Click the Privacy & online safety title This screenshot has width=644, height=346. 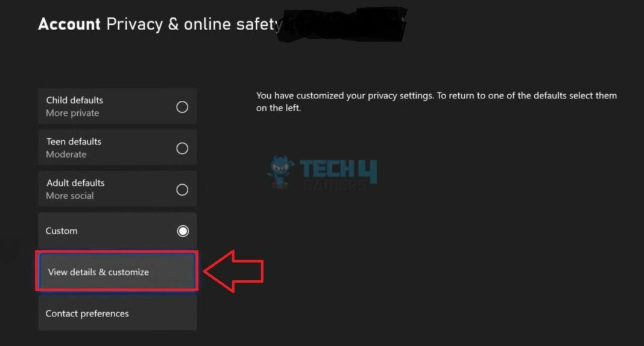(194, 24)
